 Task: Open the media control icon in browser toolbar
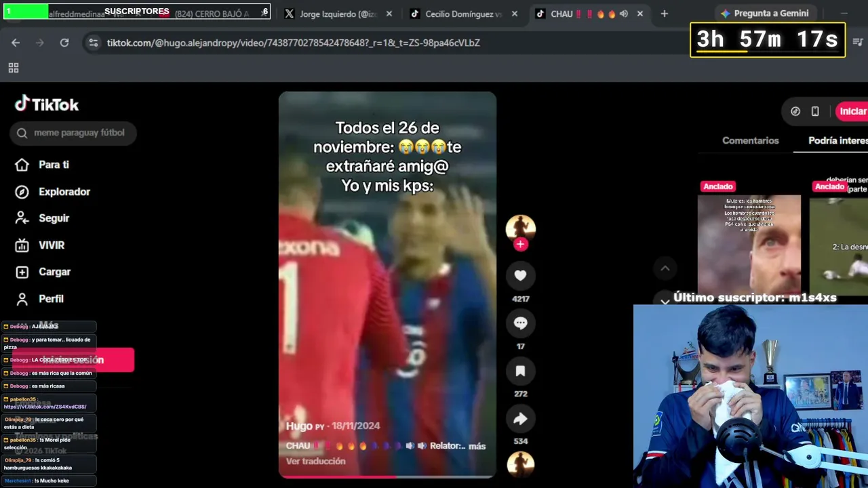(857, 42)
